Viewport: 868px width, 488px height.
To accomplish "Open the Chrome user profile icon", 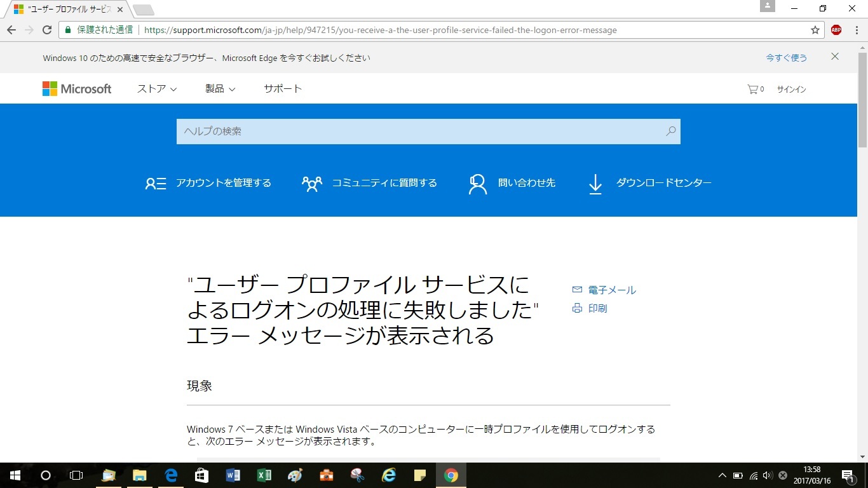I will click(768, 6).
